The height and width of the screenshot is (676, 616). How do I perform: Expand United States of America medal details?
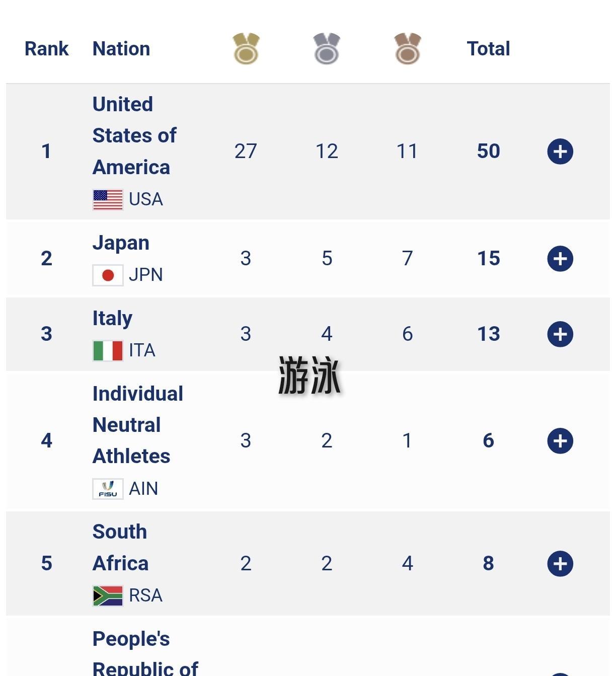click(560, 152)
